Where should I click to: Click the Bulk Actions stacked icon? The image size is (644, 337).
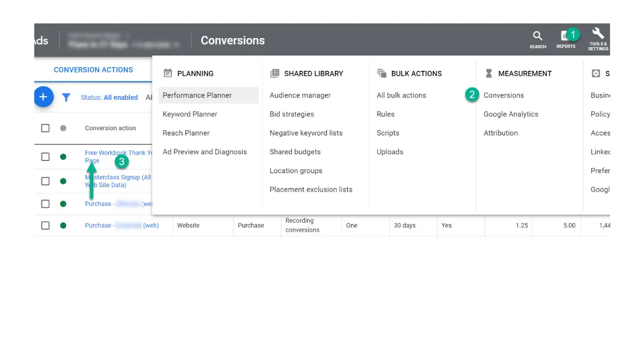[x=382, y=74]
